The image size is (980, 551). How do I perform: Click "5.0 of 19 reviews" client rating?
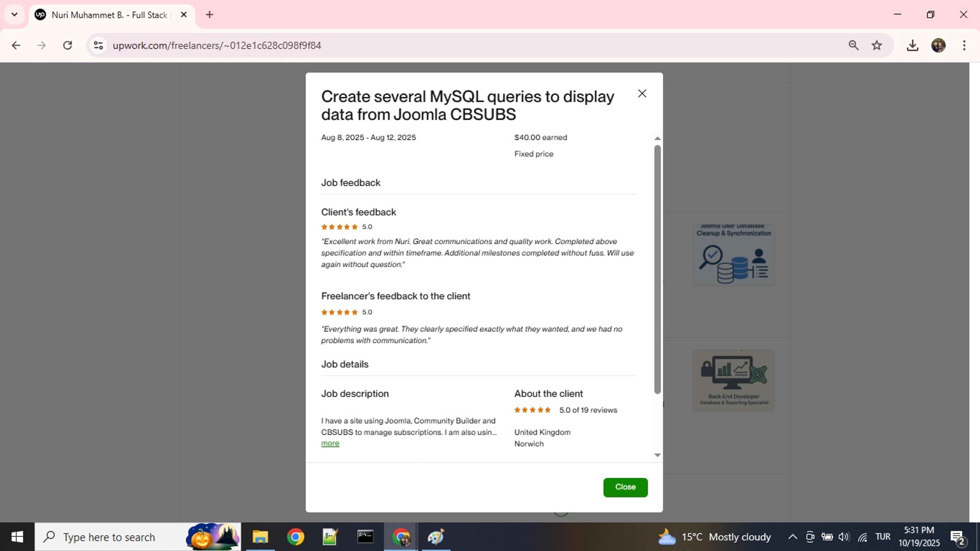tap(588, 410)
